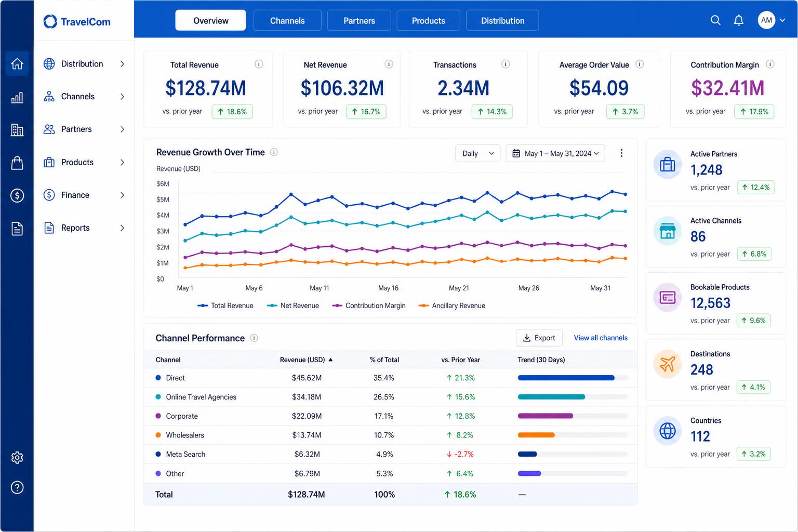This screenshot has width=798, height=532.
Task: Click the Channel column header
Action: coord(168,360)
